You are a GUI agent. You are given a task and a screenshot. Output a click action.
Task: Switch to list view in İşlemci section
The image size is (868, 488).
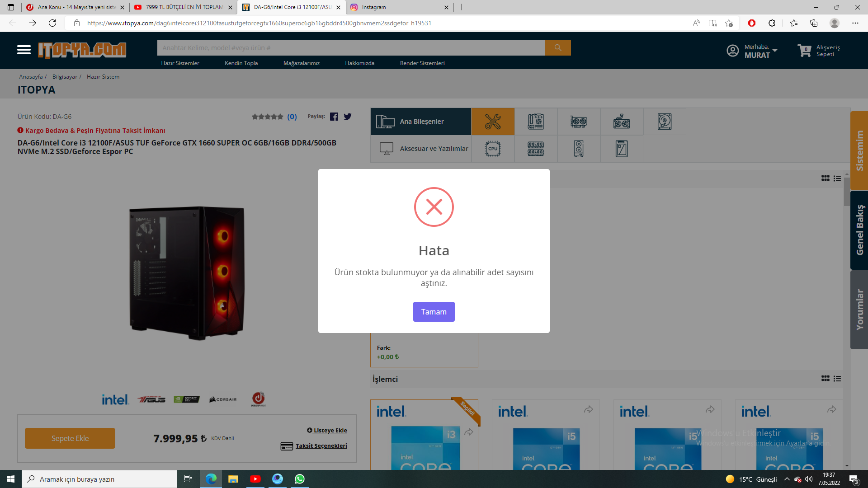[837, 379]
